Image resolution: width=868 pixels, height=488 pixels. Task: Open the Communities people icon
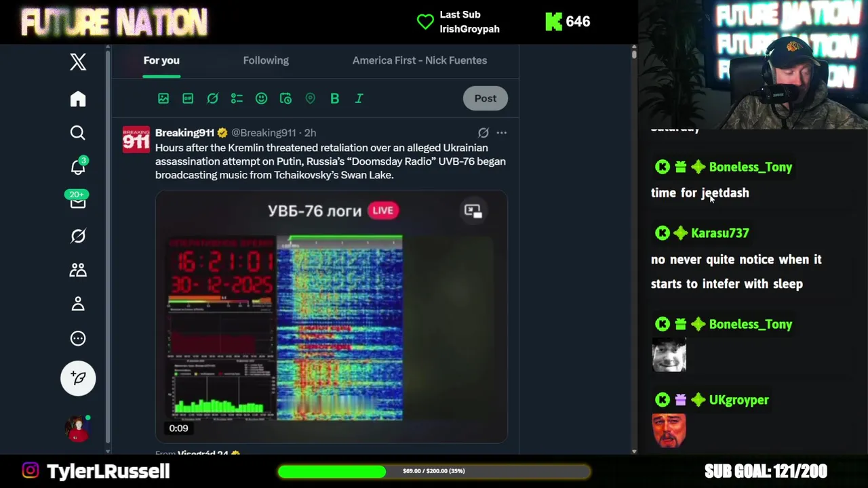point(78,270)
